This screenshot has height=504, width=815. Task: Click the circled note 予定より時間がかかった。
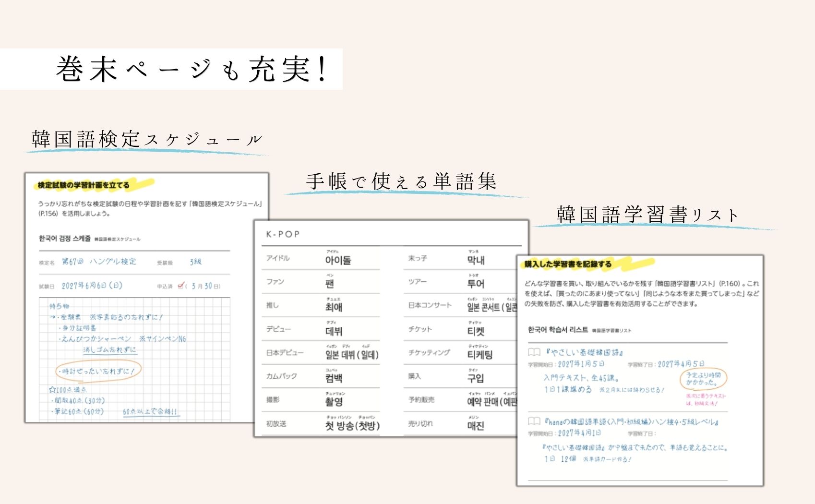tap(703, 379)
